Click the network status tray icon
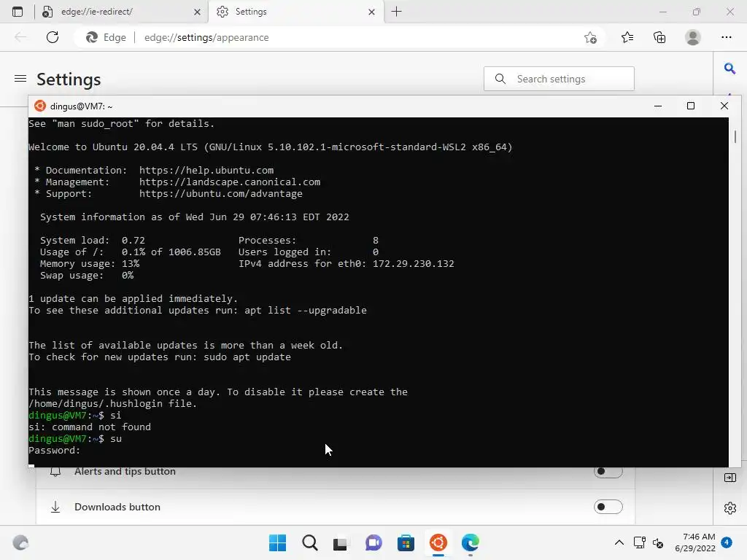The width and height of the screenshot is (747, 560). coord(639,542)
